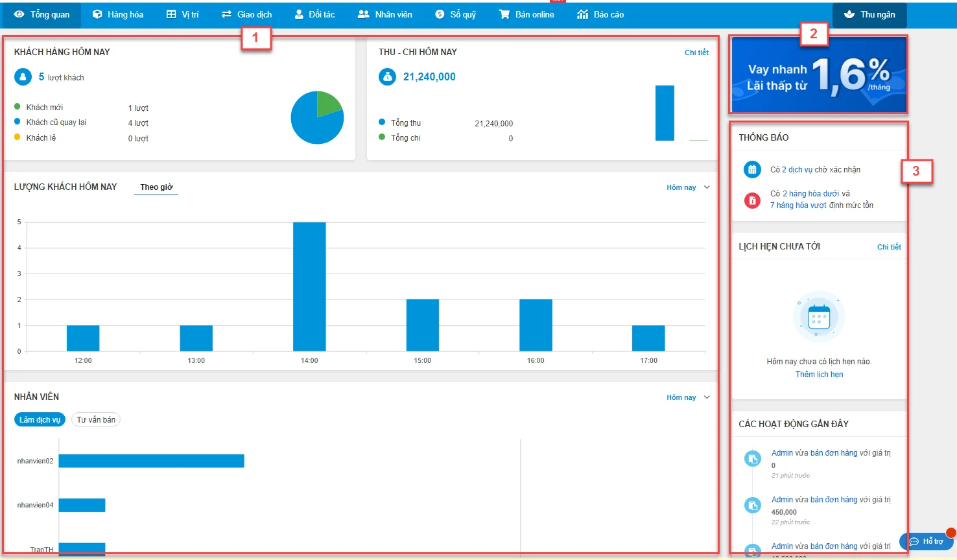Click Admin link in activity valued 0
Viewport: 957px width, 560px height.
click(782, 453)
